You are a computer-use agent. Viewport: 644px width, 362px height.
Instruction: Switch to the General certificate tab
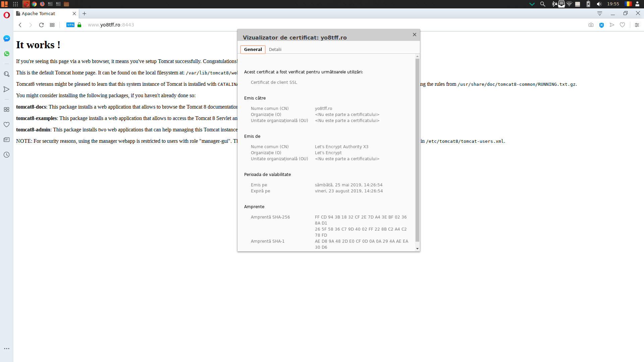253,49
